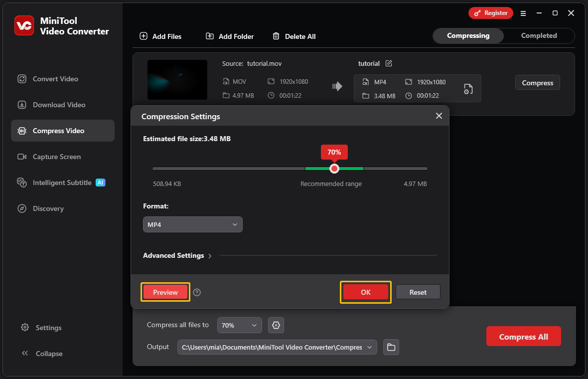Open the Compress all files to dropdown
Image resolution: width=588 pixels, height=379 pixels.
[x=239, y=325]
